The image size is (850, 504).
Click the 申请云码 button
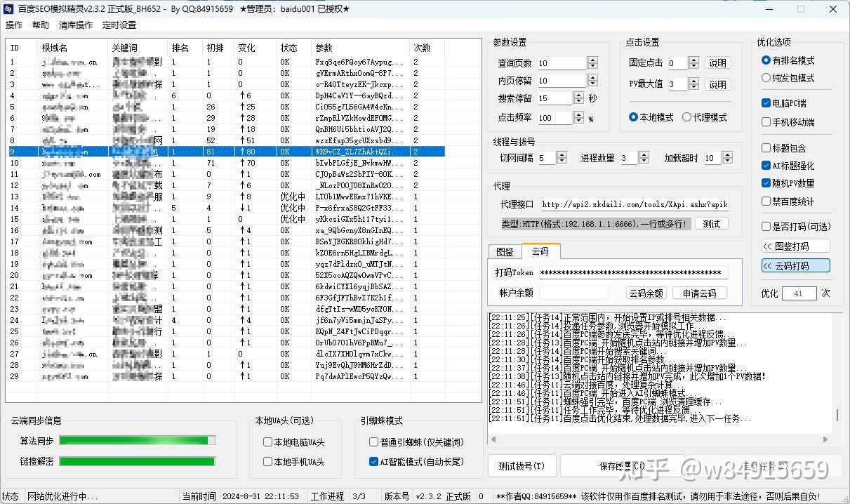pos(700,293)
